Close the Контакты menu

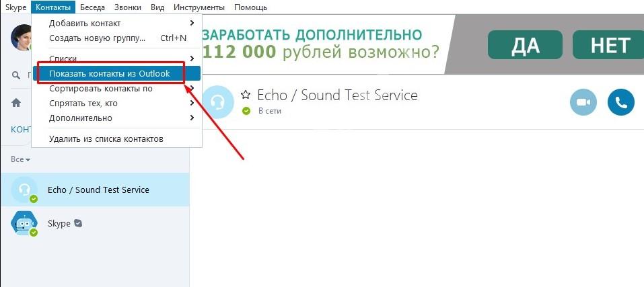pos(53,7)
